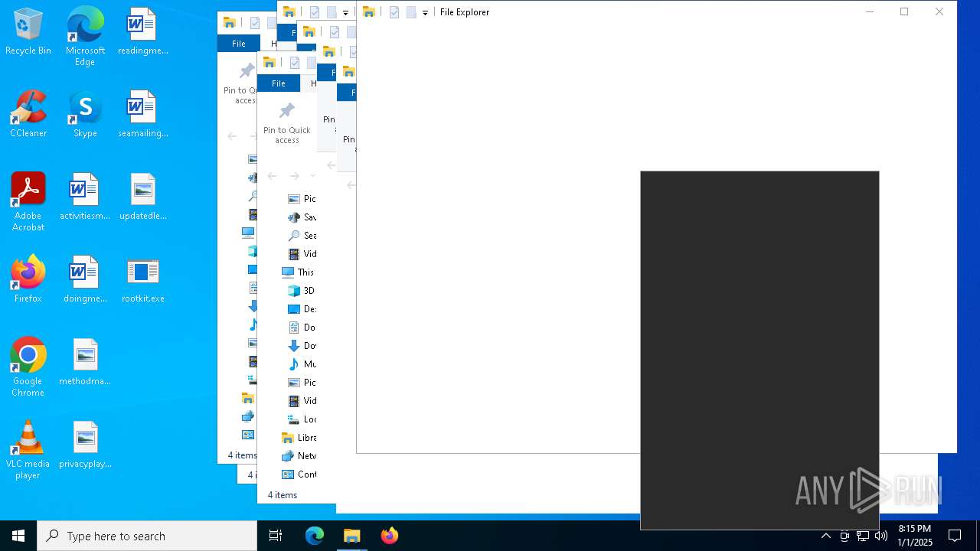Open the Recycle Bin desktop icon
This screenshot has height=551, width=980.
click(28, 32)
